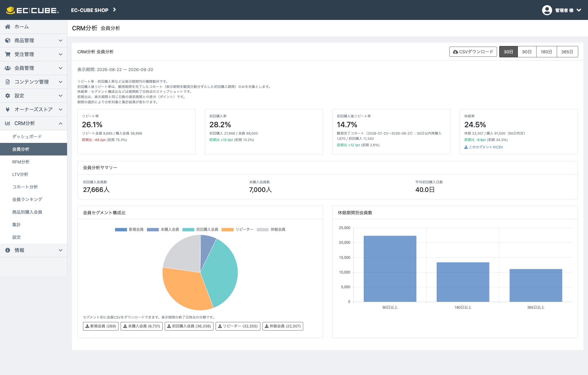Expand the 商品管理 menu
Viewport: 588px width, 375px height.
[x=34, y=40]
